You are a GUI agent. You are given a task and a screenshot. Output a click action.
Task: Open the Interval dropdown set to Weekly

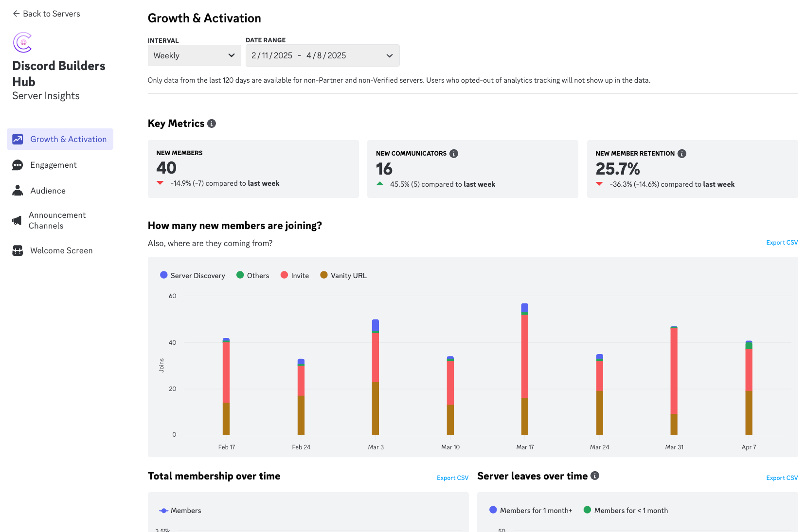[x=194, y=55]
